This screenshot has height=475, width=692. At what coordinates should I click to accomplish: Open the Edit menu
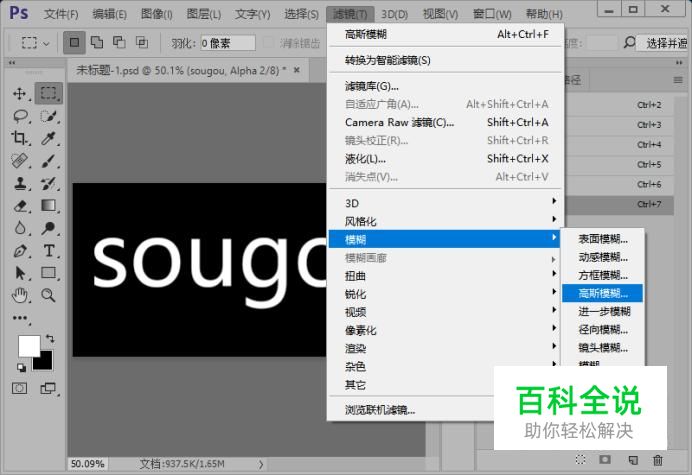point(109,14)
